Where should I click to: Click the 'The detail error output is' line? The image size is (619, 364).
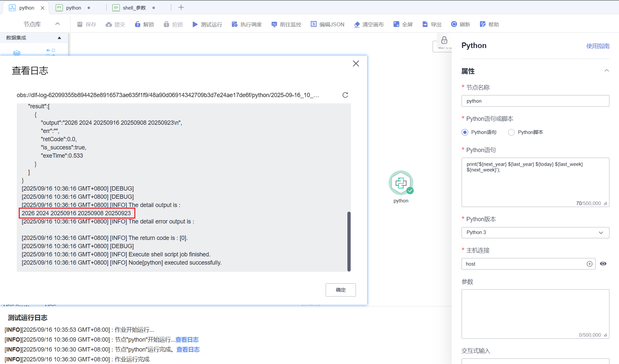coord(108,221)
